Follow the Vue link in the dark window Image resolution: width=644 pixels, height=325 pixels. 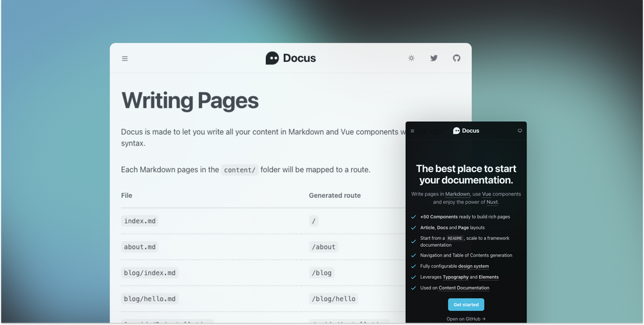pos(486,193)
